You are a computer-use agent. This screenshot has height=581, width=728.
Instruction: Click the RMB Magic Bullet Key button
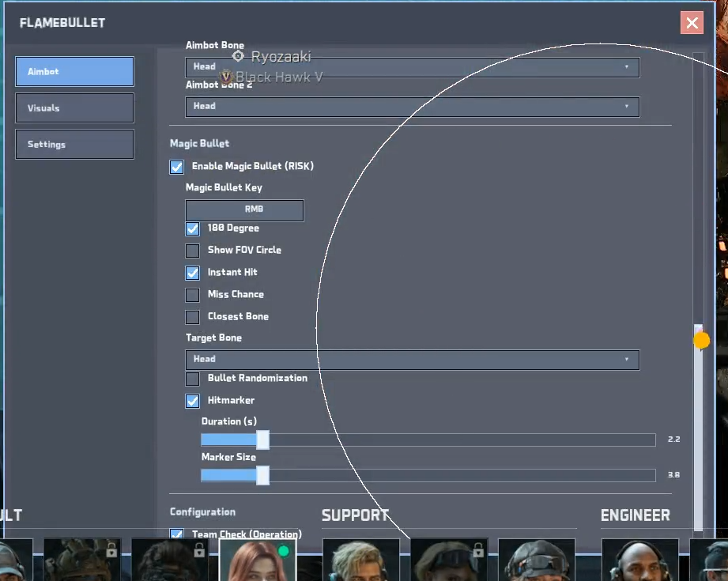[244, 210]
